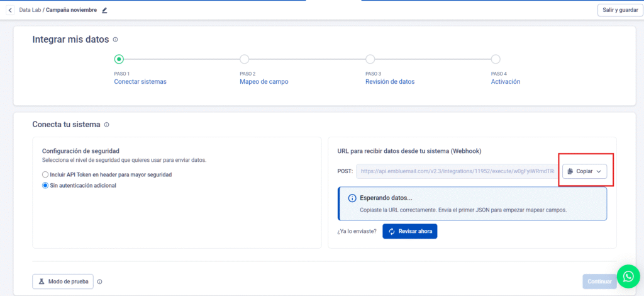The width and height of the screenshot is (644, 296).
Task: Click info icon beside Integrar mis datos
Action: (x=115, y=40)
